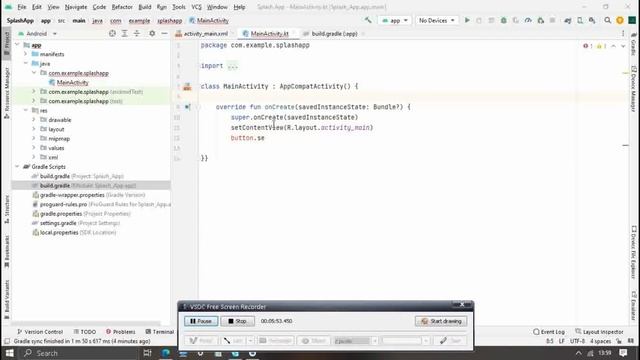This screenshot has height=360, width=640.
Task: Click override gutter icon beside onCreate
Action: (x=187, y=107)
